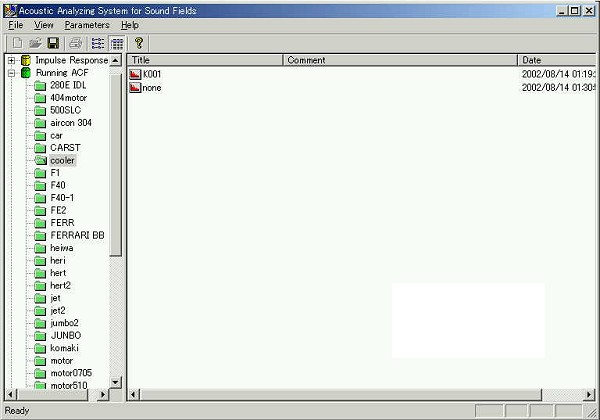Click the Save disk icon
The image size is (600, 420).
click(53, 43)
